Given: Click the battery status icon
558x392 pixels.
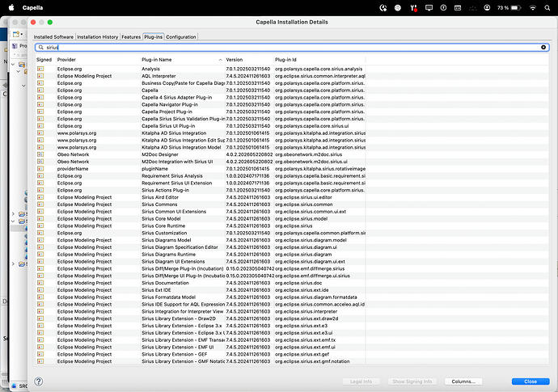Looking at the screenshot, I should pyautogui.click(x=516, y=8).
